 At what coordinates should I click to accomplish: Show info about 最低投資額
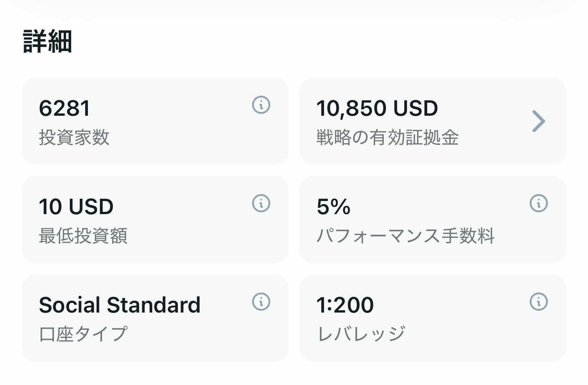coord(261,203)
